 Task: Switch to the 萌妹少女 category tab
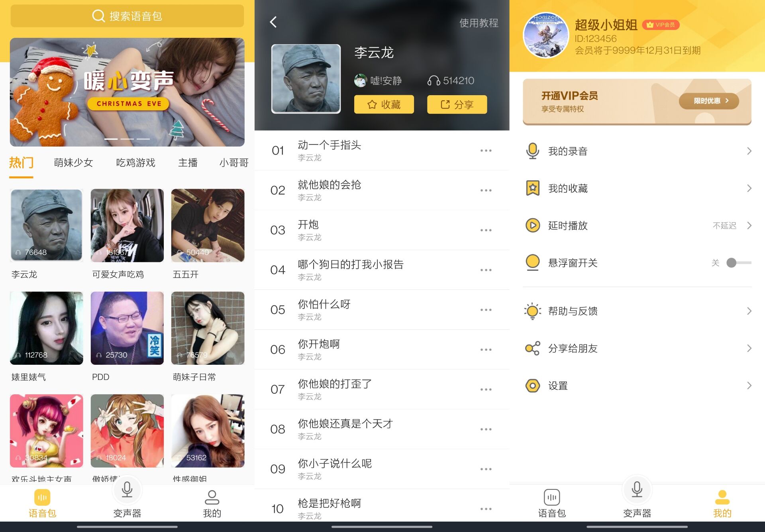point(73,162)
